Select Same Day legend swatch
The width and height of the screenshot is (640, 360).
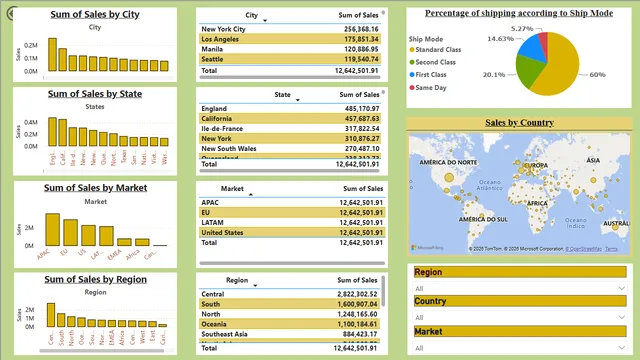412,87
